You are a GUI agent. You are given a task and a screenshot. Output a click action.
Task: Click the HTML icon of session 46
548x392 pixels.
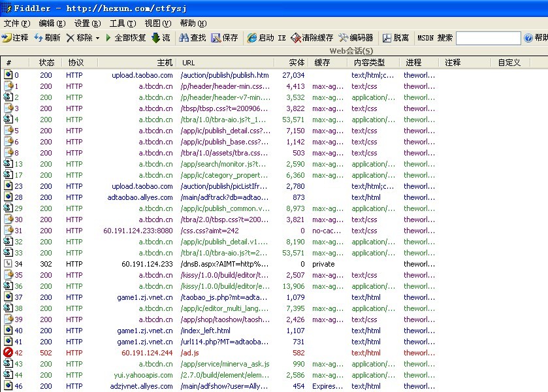[x=8, y=385]
